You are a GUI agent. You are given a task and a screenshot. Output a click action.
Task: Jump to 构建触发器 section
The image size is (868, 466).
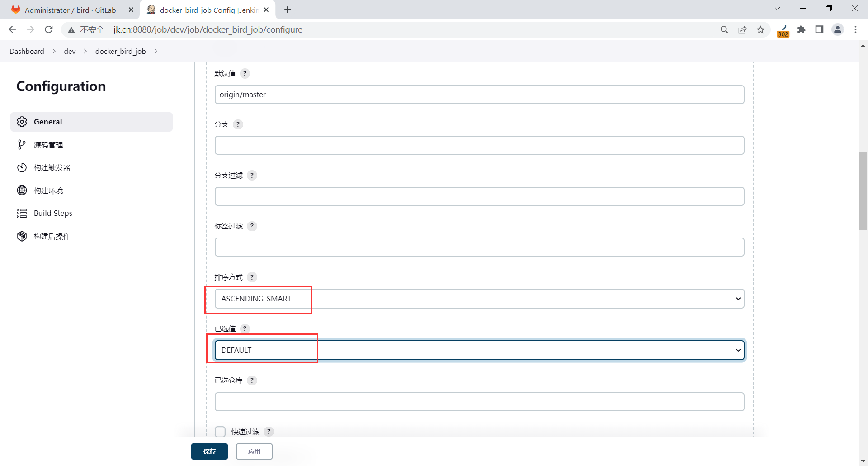91,167
